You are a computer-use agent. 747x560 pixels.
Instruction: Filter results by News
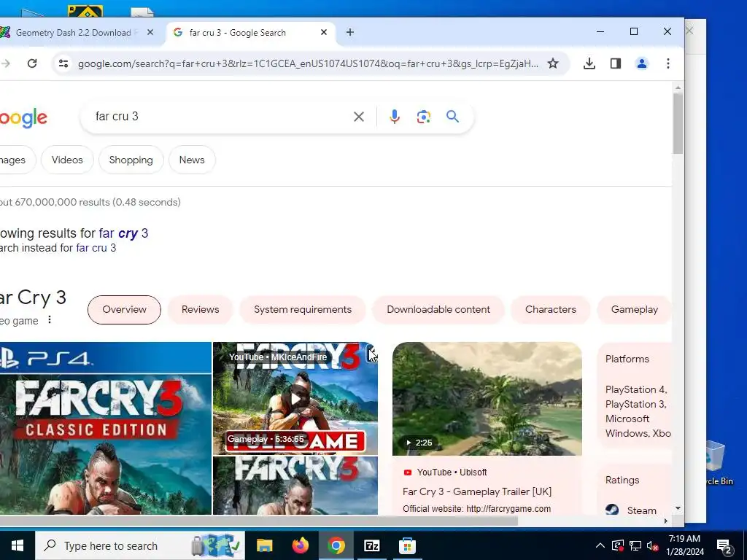click(192, 160)
